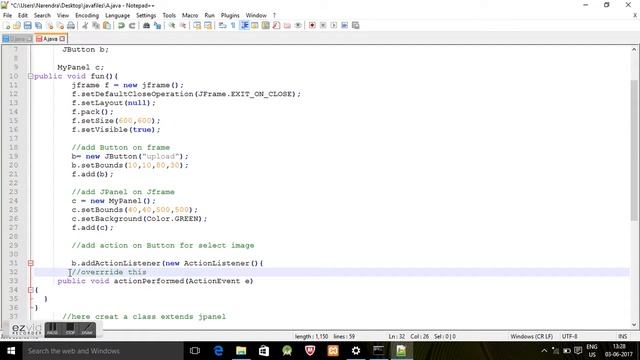640x360 pixels.
Task: Click on the //add JPanel on Jframe comment
Action: coord(123,191)
